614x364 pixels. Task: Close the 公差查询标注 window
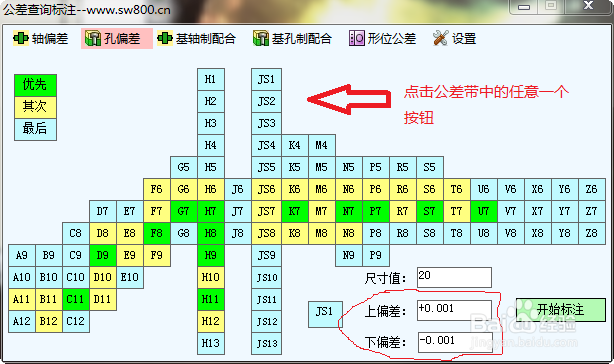[588, 6]
